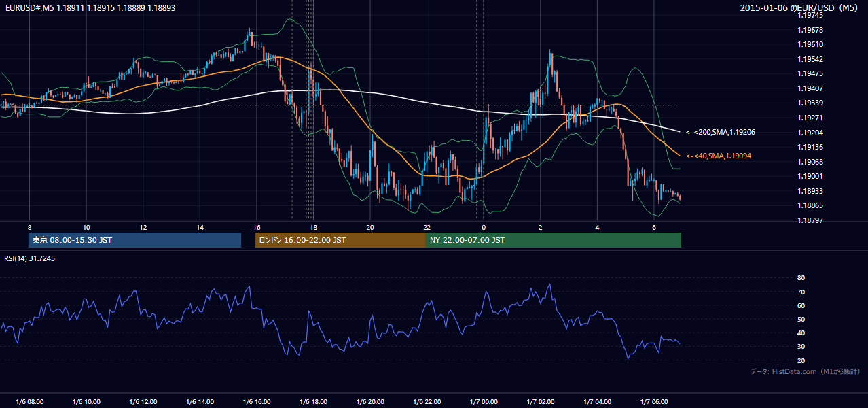Click price axis value 1.19204

click(x=811, y=133)
